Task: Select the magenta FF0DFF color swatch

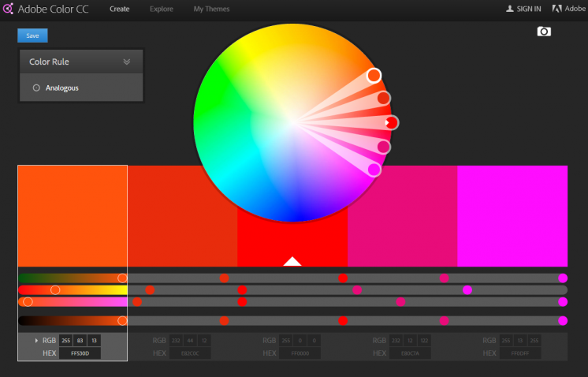Action: click(x=512, y=216)
